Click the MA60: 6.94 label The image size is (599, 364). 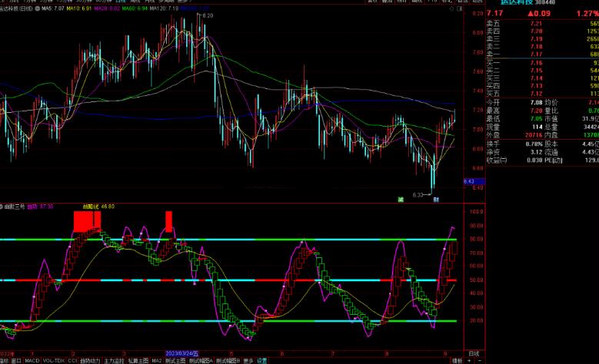pos(135,8)
